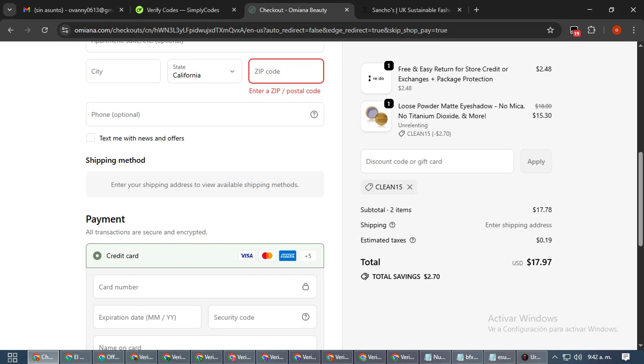View site information icon in the address bar

[65, 30]
